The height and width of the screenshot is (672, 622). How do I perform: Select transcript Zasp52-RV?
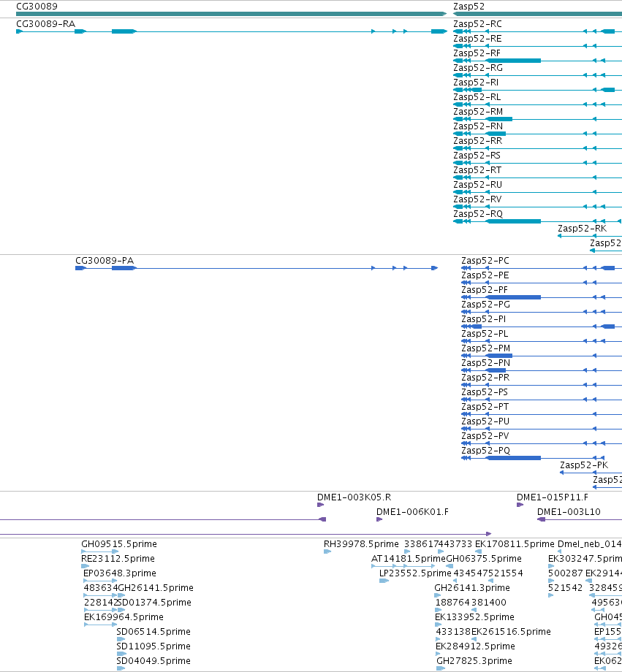pyautogui.click(x=477, y=199)
